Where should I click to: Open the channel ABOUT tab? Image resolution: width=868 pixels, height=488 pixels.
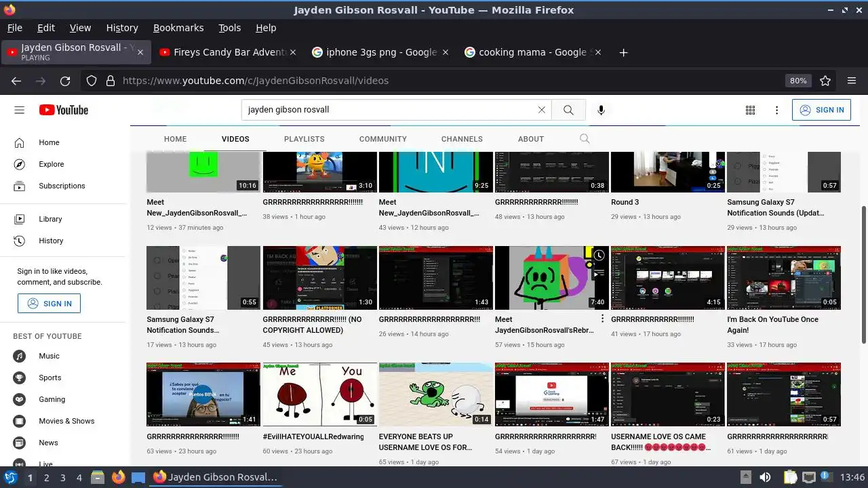pos(531,139)
